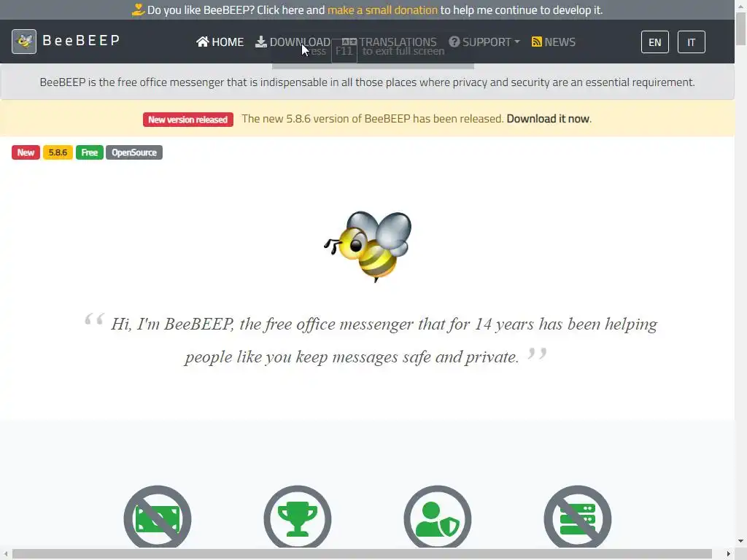This screenshot has width=747, height=560.
Task: Click the 'Download it now' link
Action: click(548, 119)
